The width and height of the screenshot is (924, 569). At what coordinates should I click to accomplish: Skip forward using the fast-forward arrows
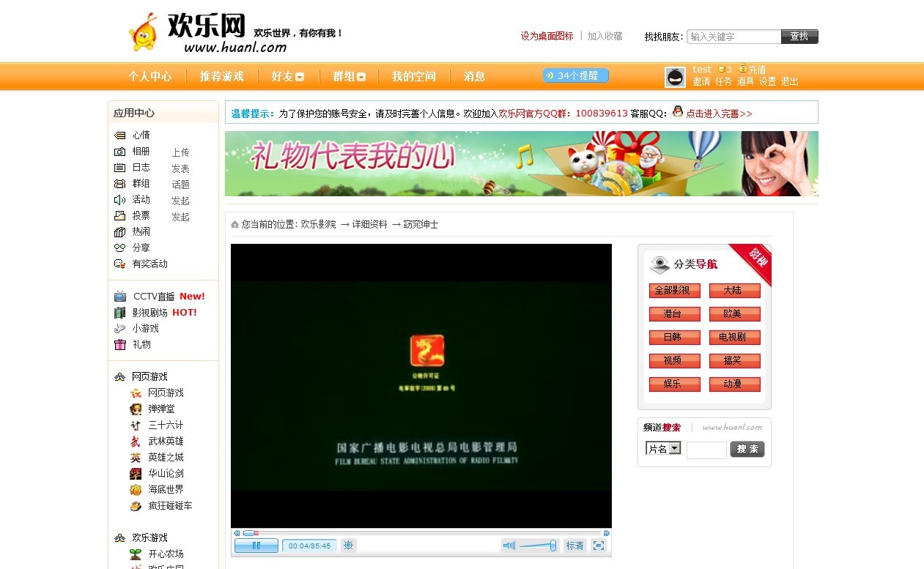[607, 533]
